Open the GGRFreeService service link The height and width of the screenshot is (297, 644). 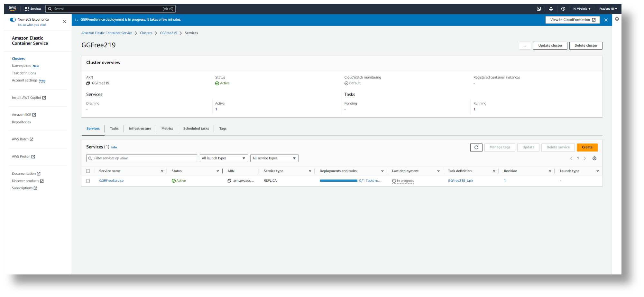point(111,181)
